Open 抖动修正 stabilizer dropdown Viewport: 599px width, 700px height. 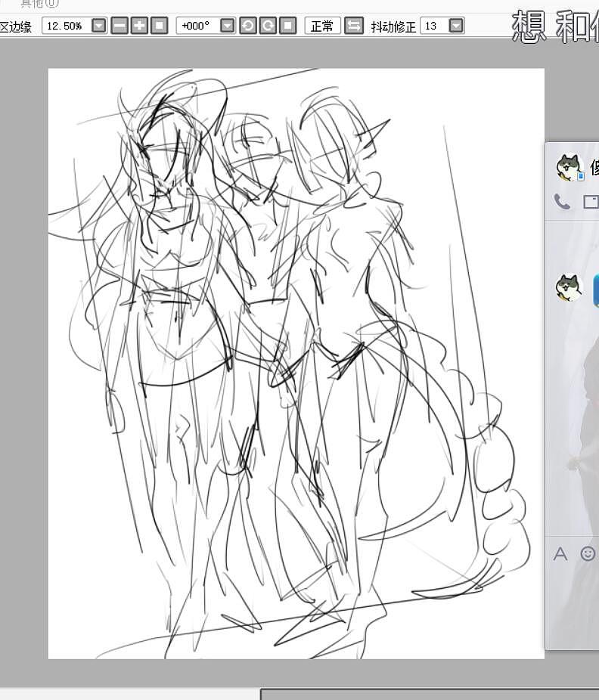[x=456, y=26]
